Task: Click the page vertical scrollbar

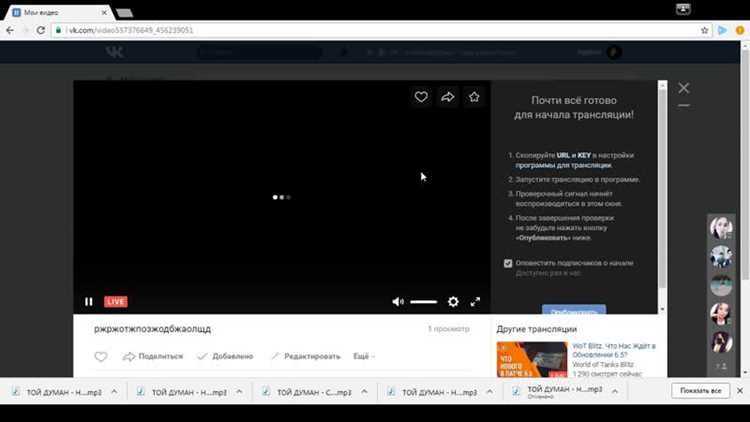Action: pyautogui.click(x=745, y=163)
